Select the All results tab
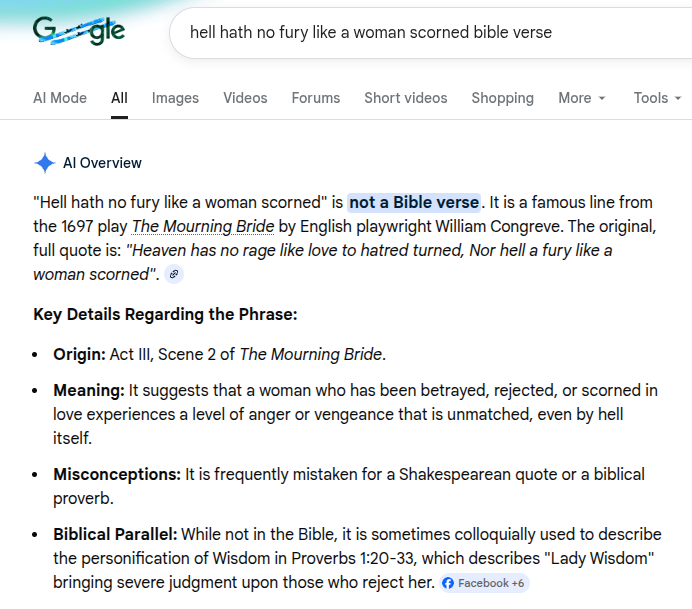Viewport: 692px width, 609px height. click(x=119, y=98)
